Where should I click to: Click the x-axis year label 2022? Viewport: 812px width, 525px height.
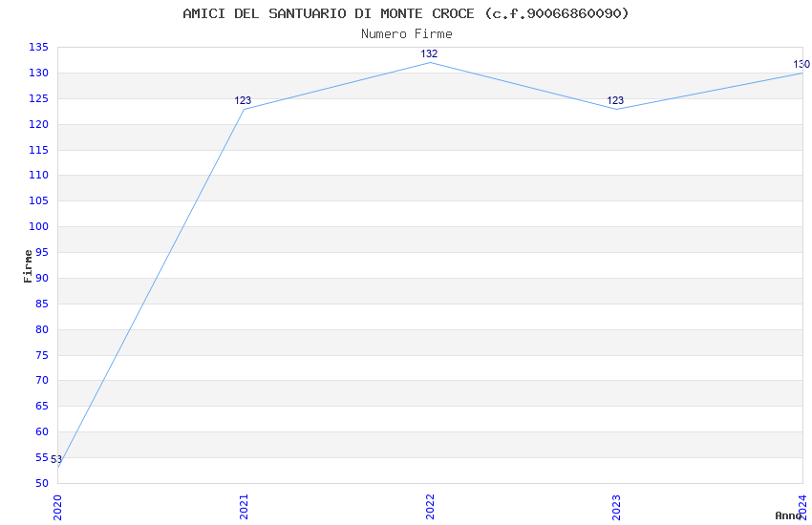click(x=430, y=508)
